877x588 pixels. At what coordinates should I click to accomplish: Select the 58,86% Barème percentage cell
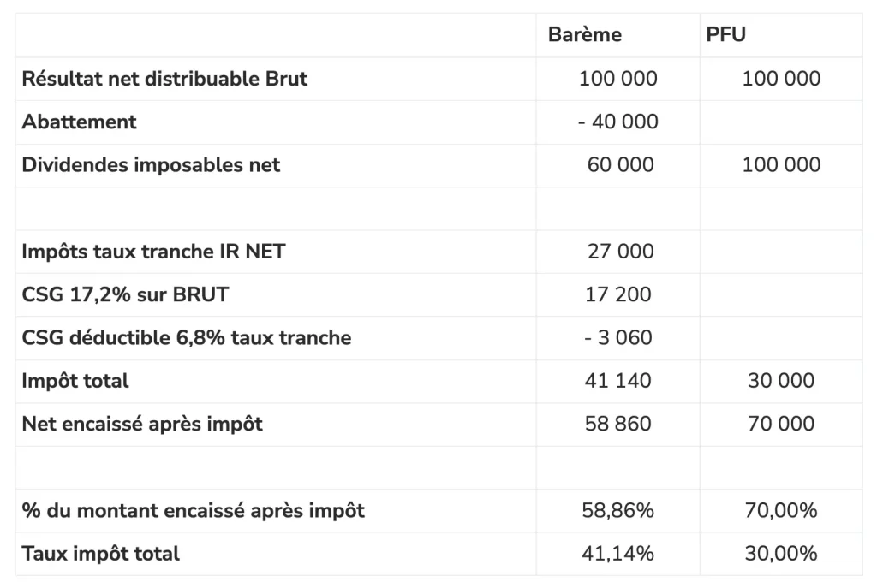coord(618,510)
